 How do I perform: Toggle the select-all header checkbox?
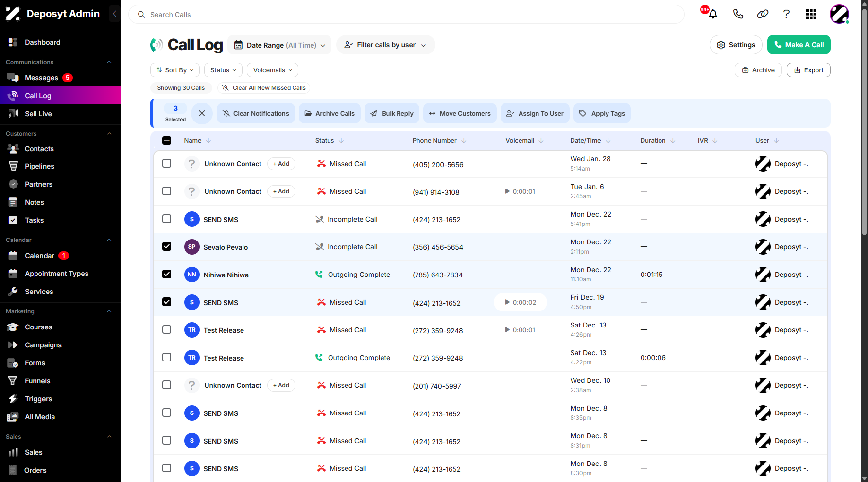coord(167,140)
